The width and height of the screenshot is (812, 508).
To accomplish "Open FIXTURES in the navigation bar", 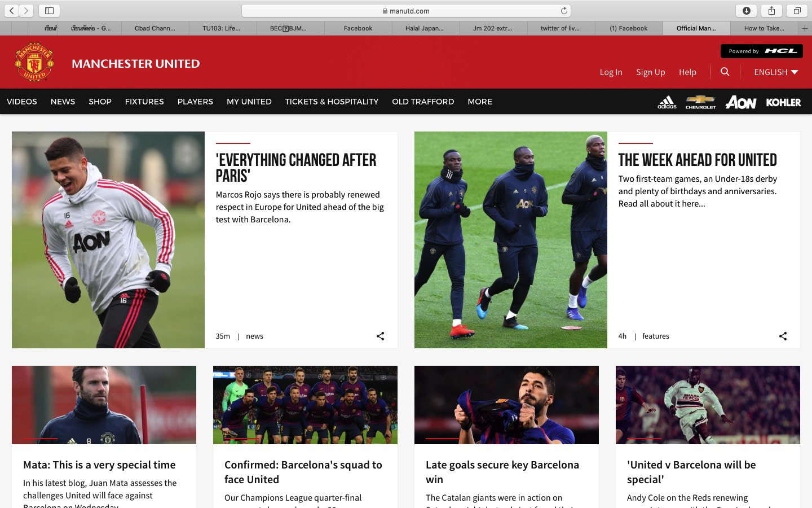I will (x=144, y=102).
